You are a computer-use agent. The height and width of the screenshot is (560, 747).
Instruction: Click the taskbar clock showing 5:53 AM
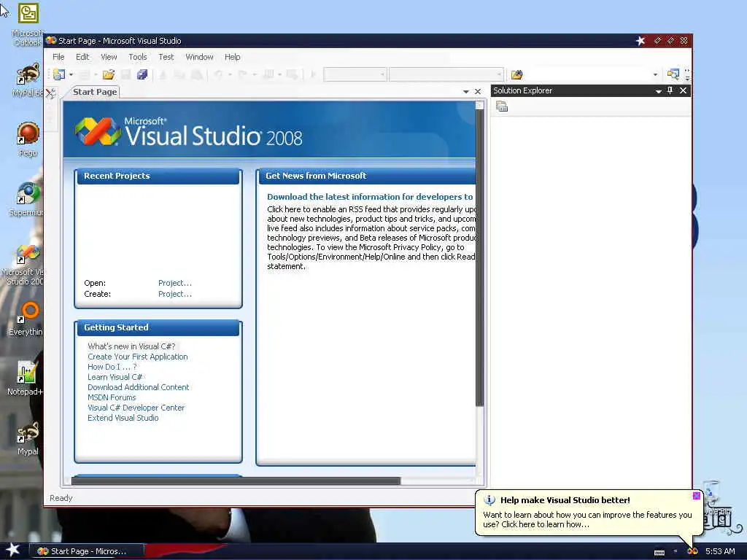pyautogui.click(x=720, y=551)
